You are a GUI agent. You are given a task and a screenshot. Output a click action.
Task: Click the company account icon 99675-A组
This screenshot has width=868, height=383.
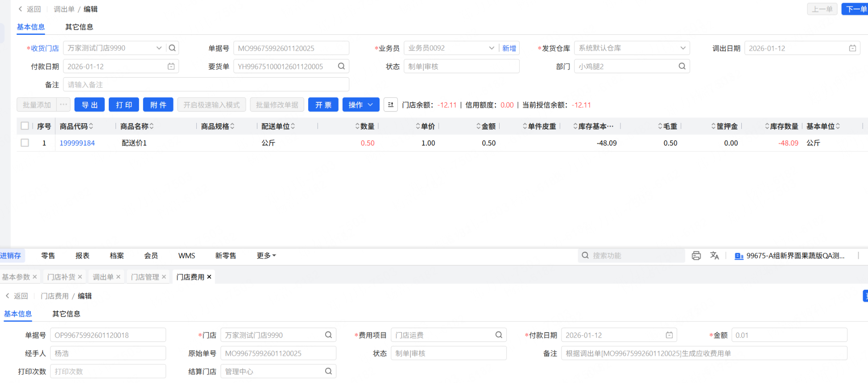[x=739, y=256]
